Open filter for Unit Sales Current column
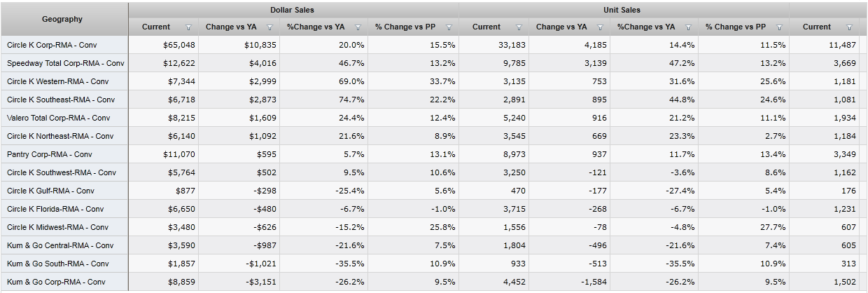868x293 pixels. (x=519, y=27)
